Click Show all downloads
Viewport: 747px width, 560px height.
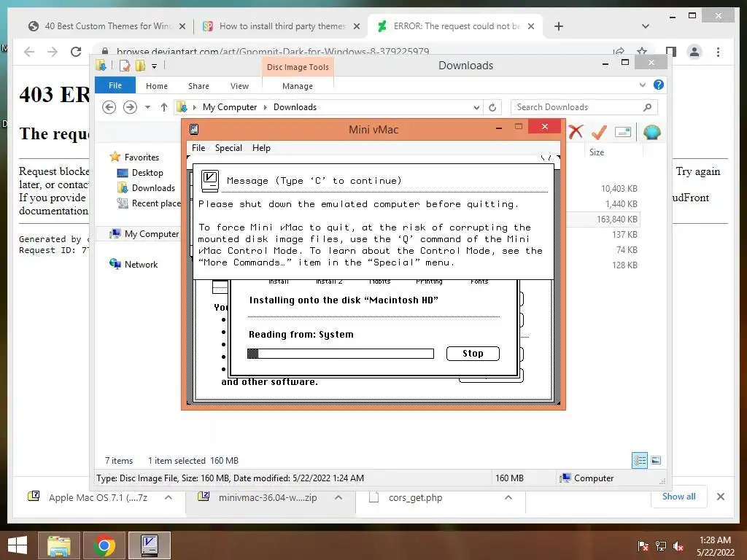(x=678, y=497)
